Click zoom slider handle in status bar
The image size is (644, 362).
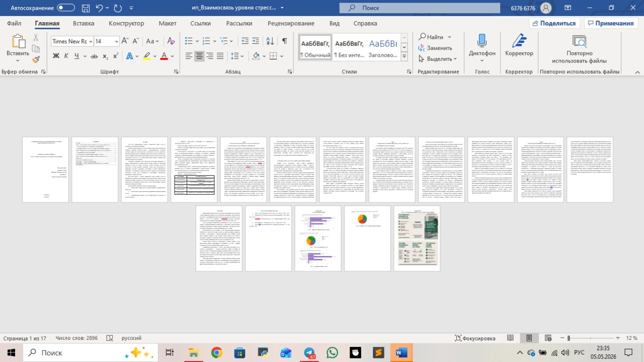click(569, 338)
